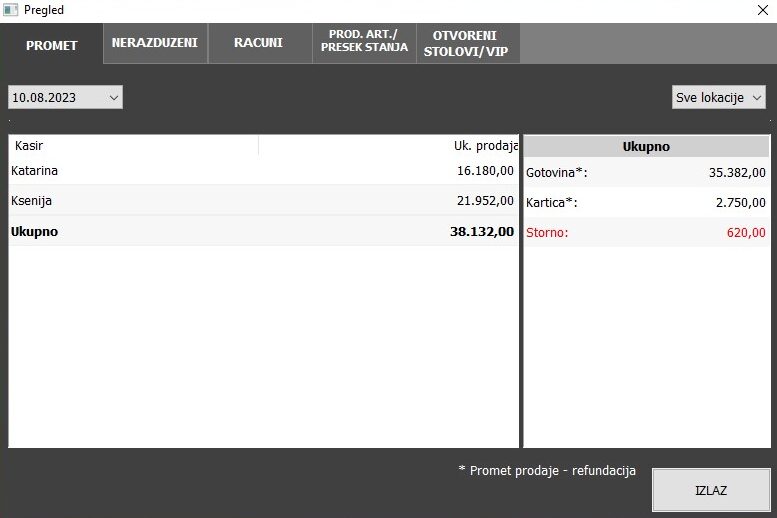This screenshot has width=777, height=518.
Task: Click the red Storno row
Action: tap(646, 232)
